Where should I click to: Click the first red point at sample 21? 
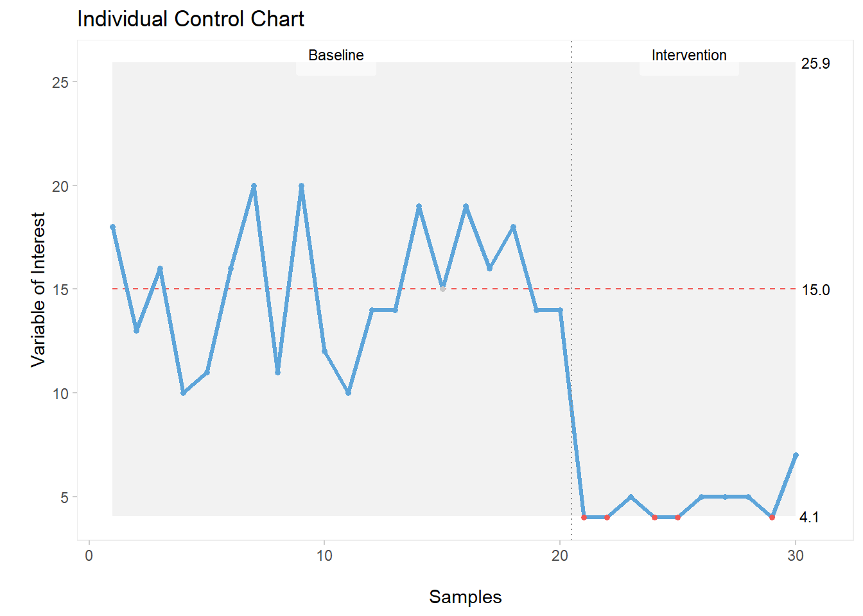pos(584,517)
